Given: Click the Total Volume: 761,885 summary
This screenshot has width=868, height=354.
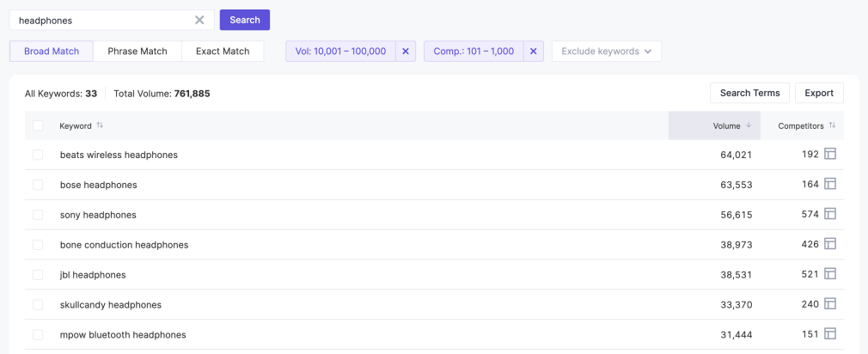Looking at the screenshot, I should pyautogui.click(x=162, y=94).
